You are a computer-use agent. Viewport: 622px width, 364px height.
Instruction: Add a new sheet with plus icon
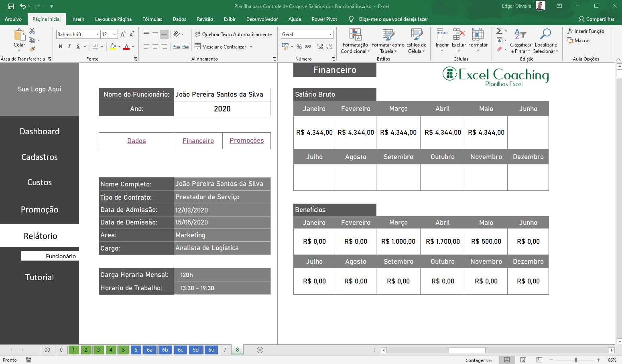260,350
